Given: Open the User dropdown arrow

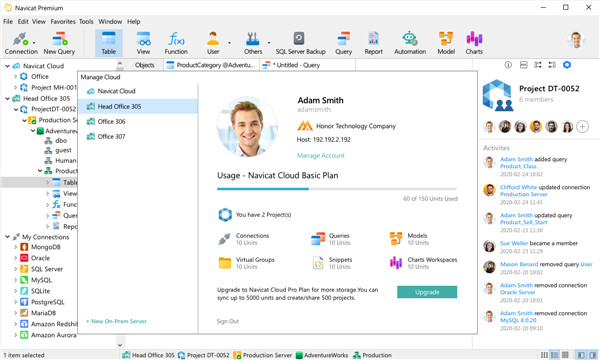Looking at the screenshot, I should (x=229, y=43).
